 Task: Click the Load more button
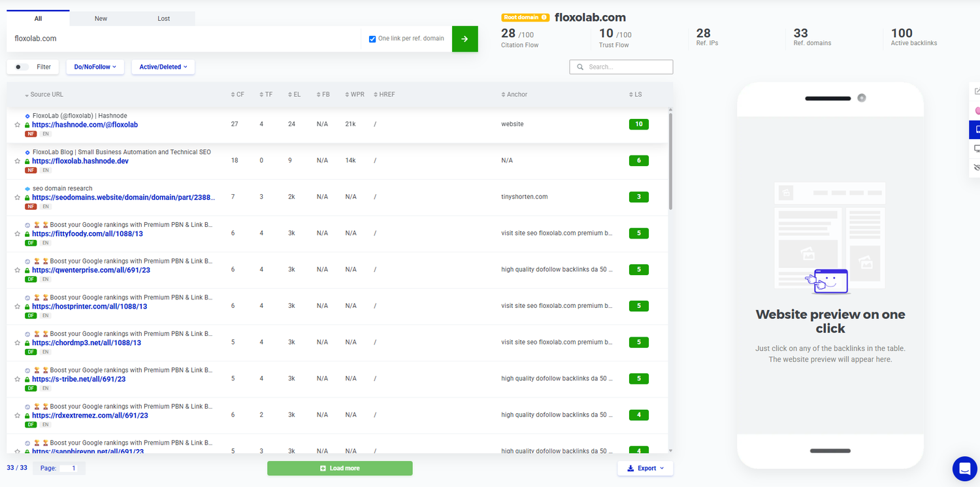(340, 468)
